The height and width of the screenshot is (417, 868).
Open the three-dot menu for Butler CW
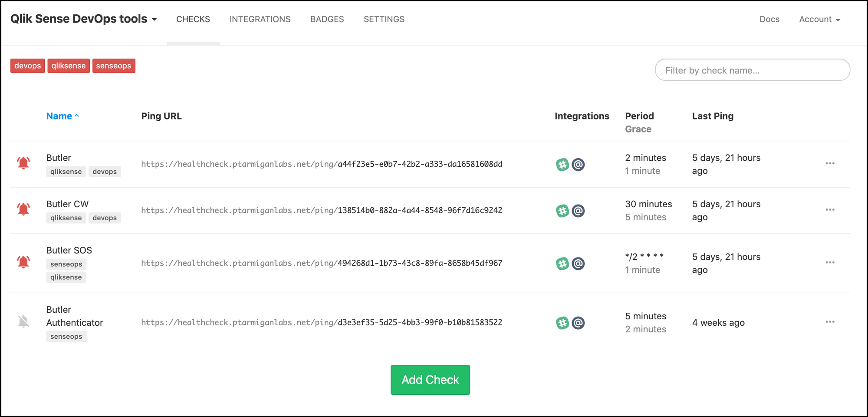(830, 209)
